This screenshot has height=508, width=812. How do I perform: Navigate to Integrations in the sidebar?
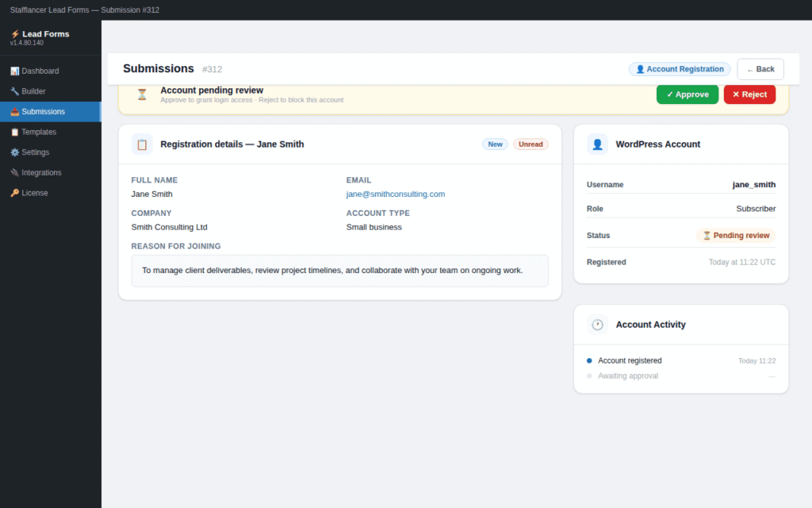tap(51, 172)
